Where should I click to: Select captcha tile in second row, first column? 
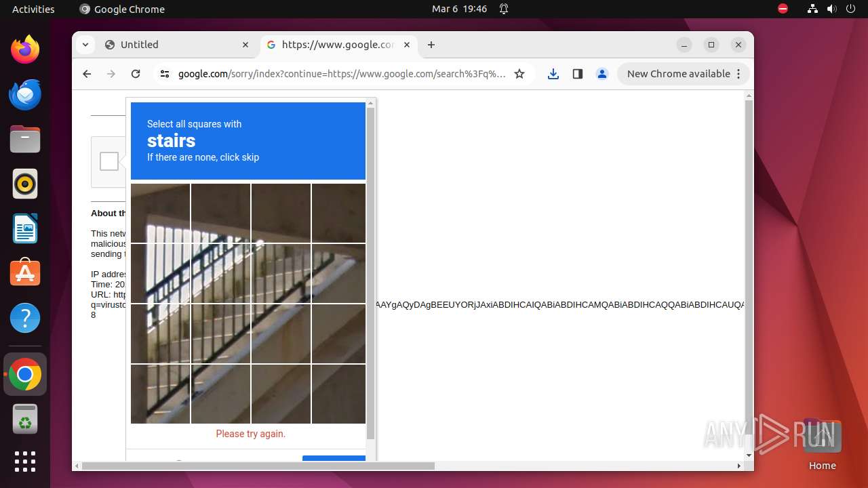(161, 273)
